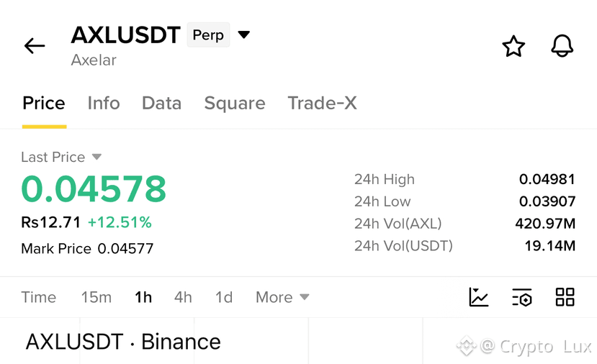Go back using the left arrow

pyautogui.click(x=35, y=46)
